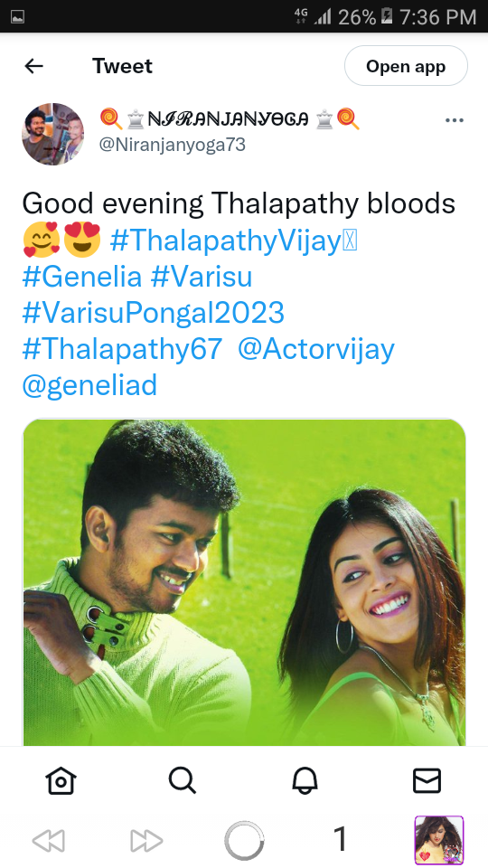The height and width of the screenshot is (868, 488).
Task: Tap the back arrow icon
Action: pyautogui.click(x=33, y=66)
